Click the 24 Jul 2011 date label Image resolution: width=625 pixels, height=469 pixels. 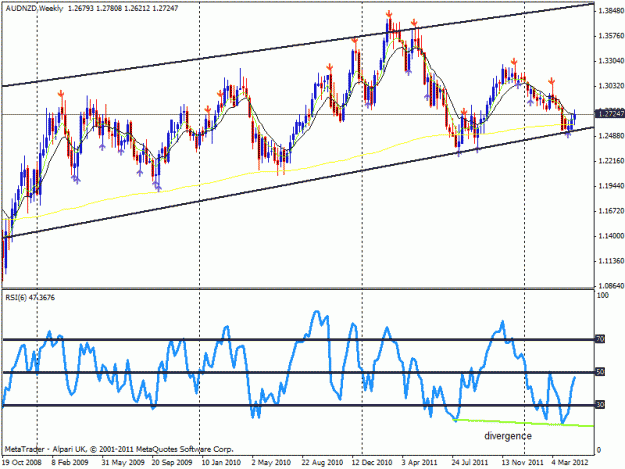coord(470,462)
